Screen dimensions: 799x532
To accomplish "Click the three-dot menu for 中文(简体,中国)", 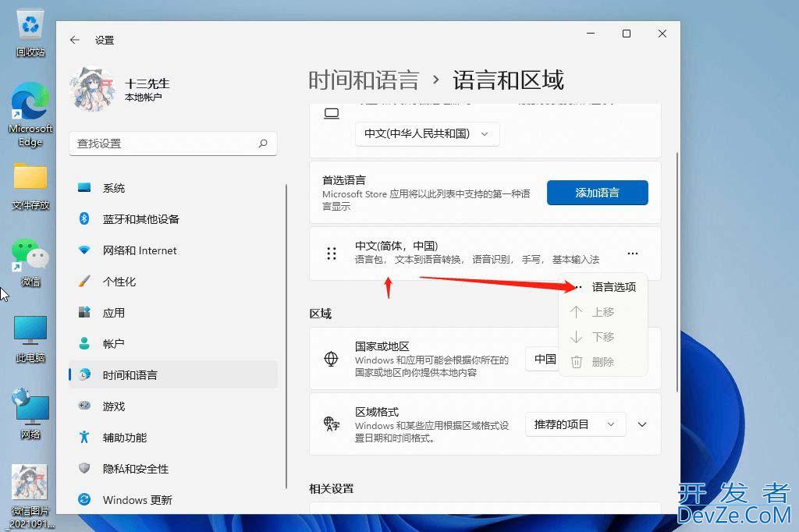I will (x=633, y=254).
